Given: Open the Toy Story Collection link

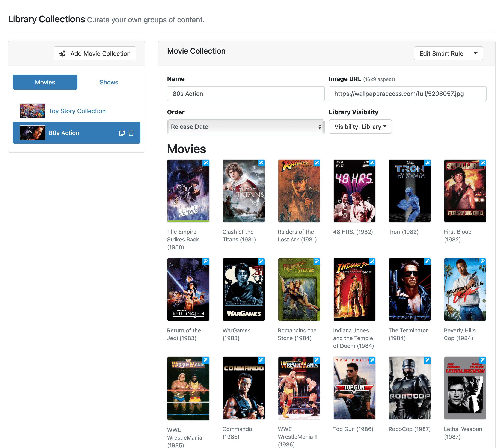Looking at the screenshot, I should point(77,111).
